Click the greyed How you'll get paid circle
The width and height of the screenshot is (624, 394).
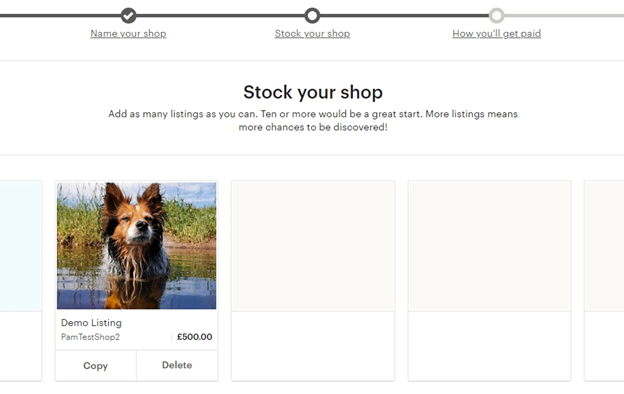point(496,16)
